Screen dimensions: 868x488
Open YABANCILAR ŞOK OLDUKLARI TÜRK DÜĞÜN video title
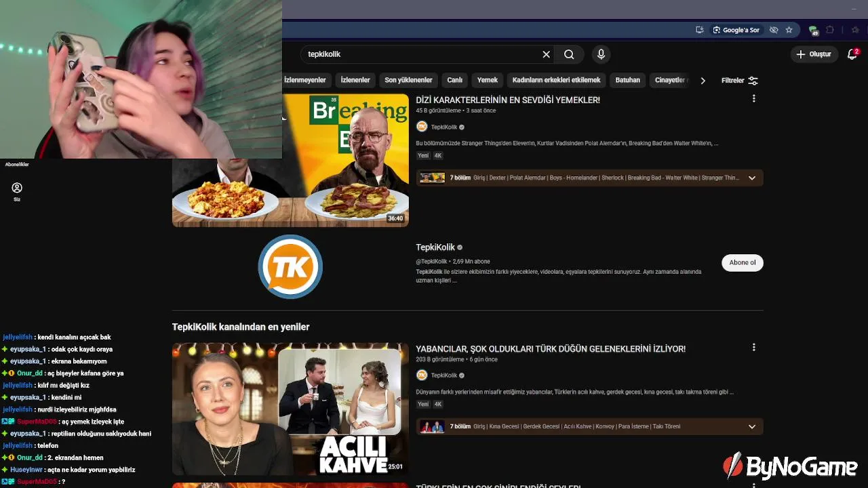[551, 348]
